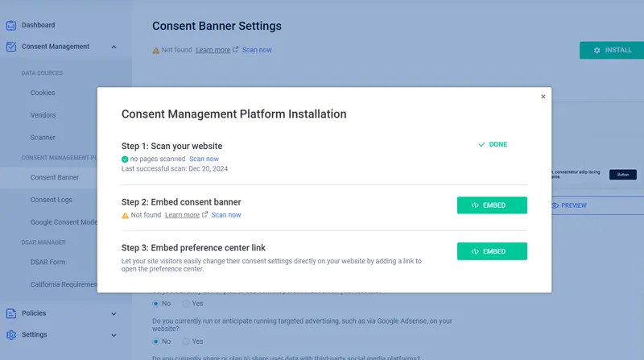
Task: Click the green check icon beside no pages scanned
Action: point(125,159)
